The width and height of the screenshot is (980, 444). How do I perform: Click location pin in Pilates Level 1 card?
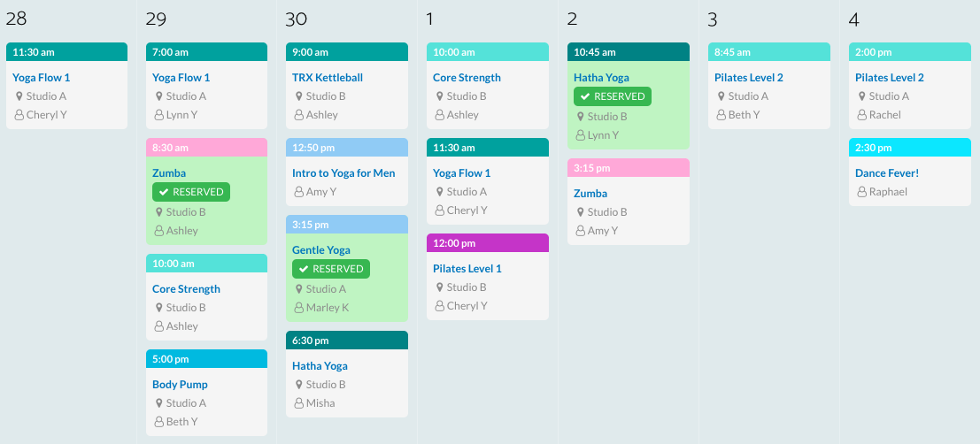pos(440,287)
